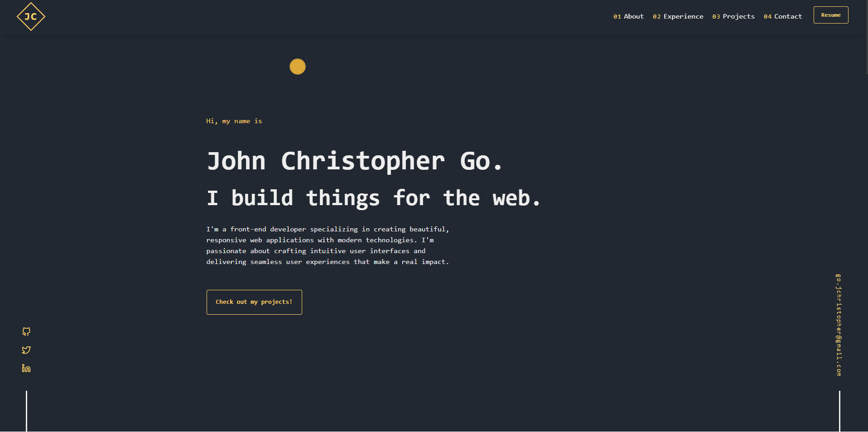Open the 02 Experience section
Image resolution: width=868 pixels, height=432 pixels.
click(x=678, y=16)
